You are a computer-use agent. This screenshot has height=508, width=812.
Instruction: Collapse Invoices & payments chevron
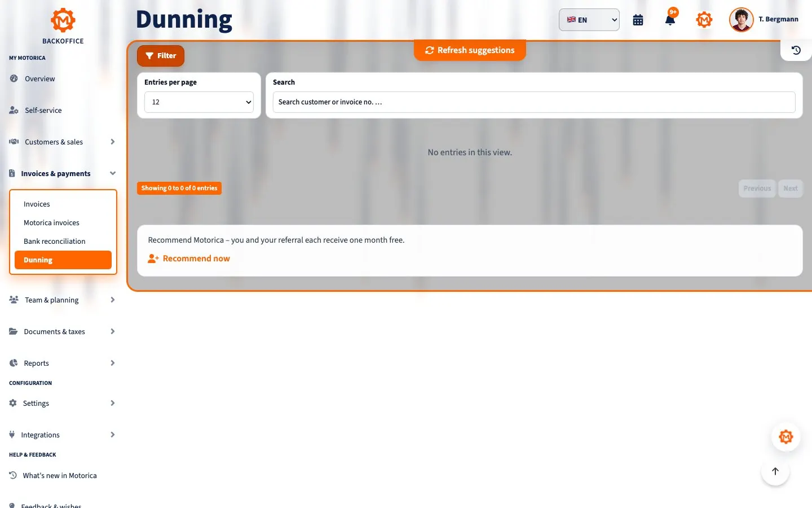[113, 173]
